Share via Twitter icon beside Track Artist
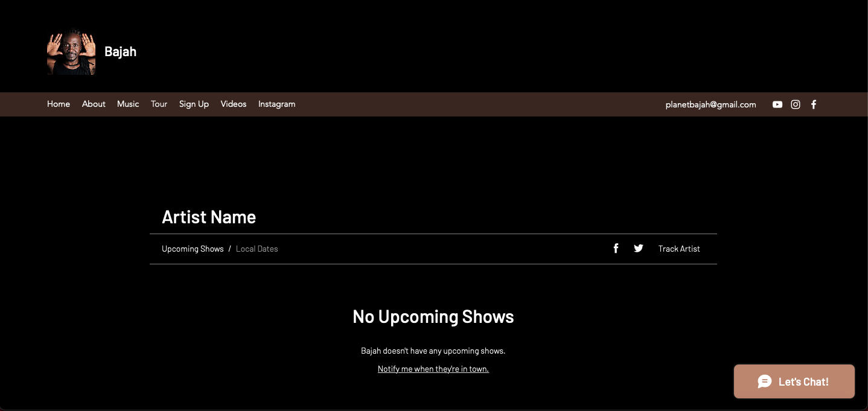 [x=639, y=249]
